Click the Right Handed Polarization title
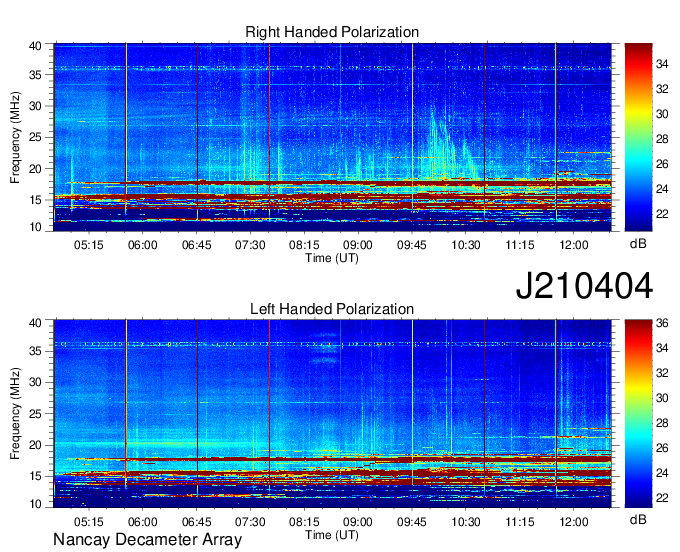This screenshot has height=552, width=680. click(332, 32)
